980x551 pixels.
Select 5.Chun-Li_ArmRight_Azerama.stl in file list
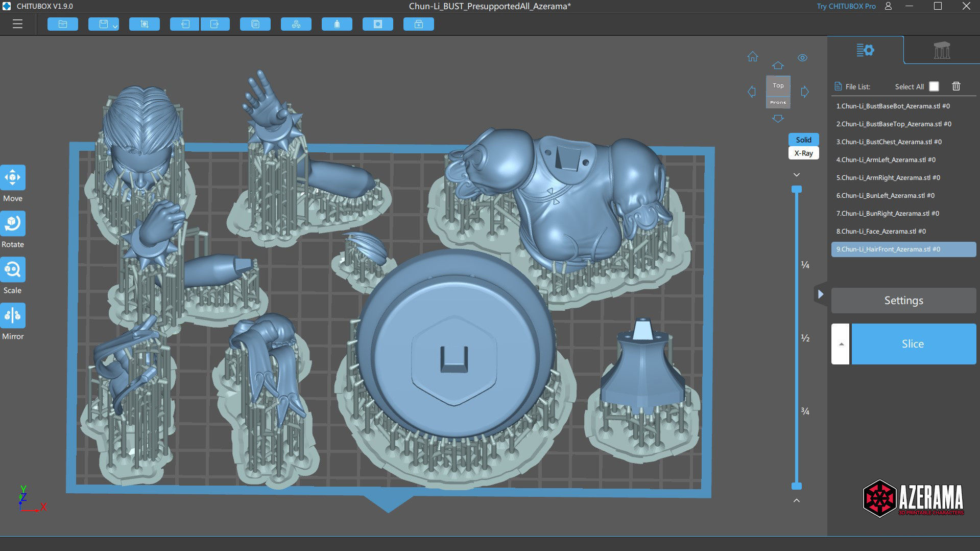point(903,178)
